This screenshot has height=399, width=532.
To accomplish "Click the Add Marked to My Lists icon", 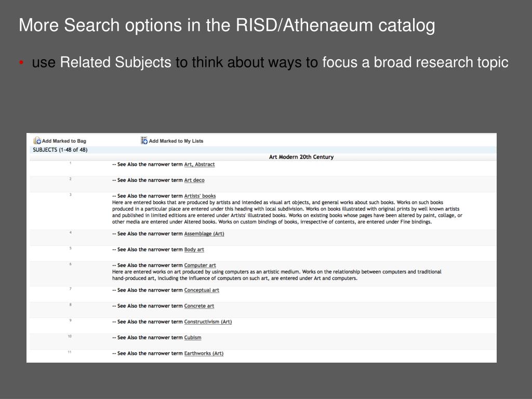I will (144, 140).
